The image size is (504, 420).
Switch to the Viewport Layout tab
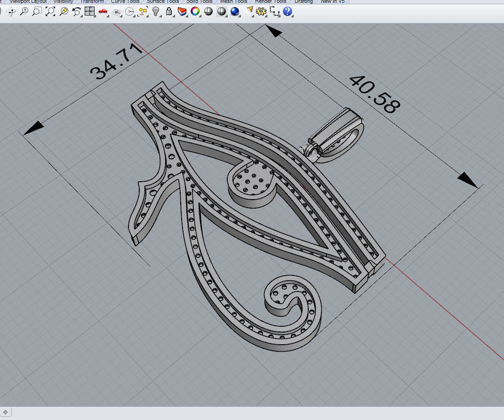pyautogui.click(x=28, y=1)
